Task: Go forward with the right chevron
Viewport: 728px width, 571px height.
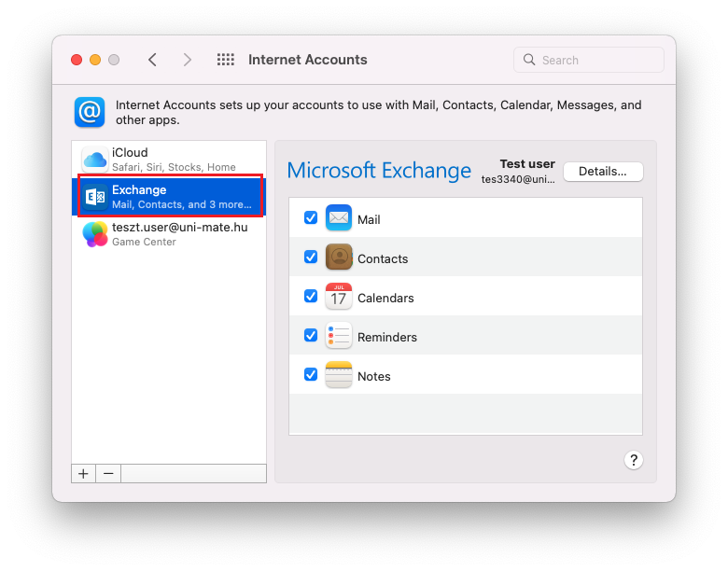Action: (x=187, y=60)
